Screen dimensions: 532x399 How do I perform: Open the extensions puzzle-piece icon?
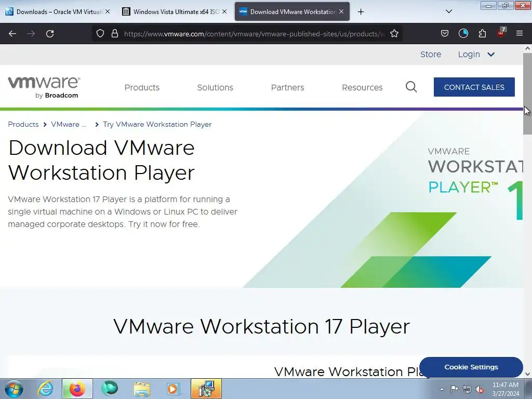[482, 33]
